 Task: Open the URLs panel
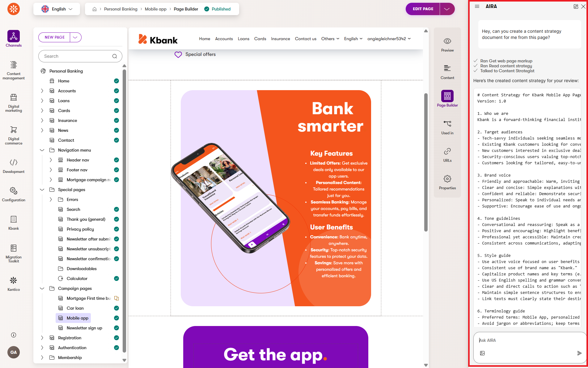(447, 155)
